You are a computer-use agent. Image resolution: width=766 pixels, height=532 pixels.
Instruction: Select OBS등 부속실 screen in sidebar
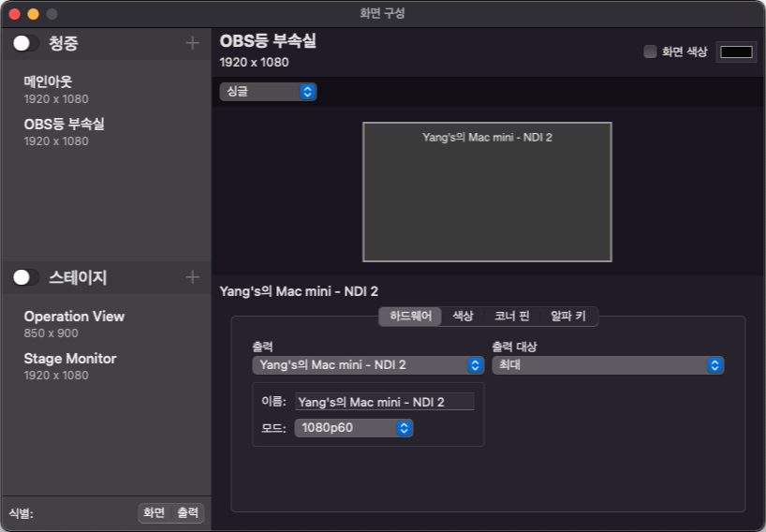pos(106,132)
